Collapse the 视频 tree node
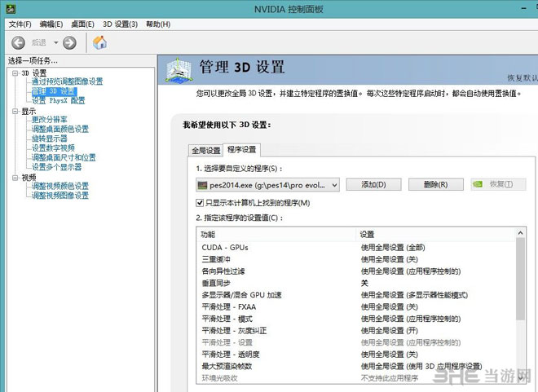 point(15,178)
